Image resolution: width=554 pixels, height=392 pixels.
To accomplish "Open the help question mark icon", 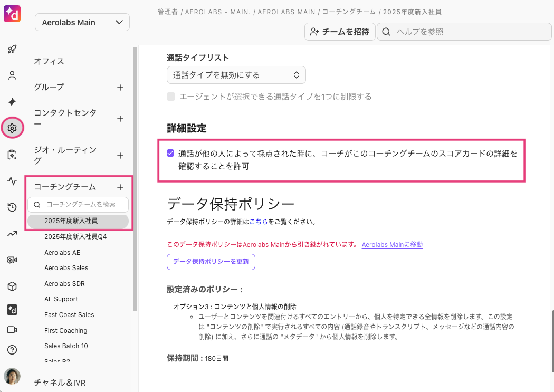I will point(12,350).
